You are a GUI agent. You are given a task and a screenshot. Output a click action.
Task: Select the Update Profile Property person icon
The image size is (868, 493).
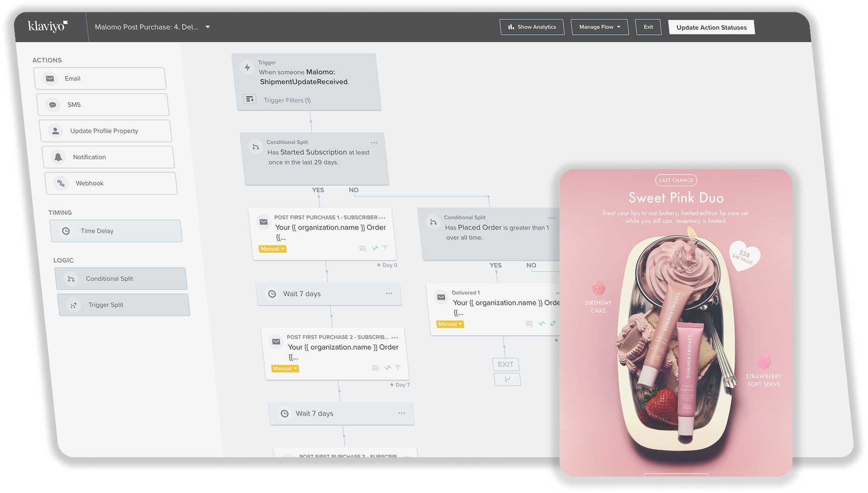[x=56, y=131]
